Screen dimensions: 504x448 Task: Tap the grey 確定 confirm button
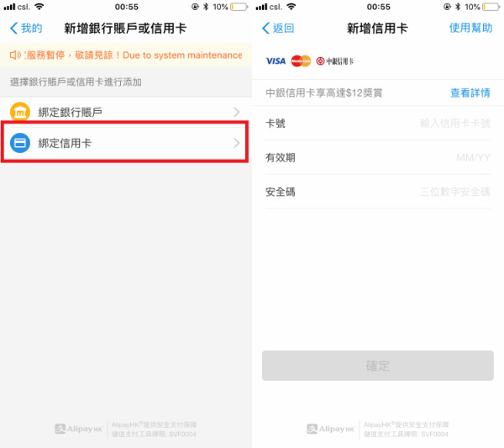[378, 366]
